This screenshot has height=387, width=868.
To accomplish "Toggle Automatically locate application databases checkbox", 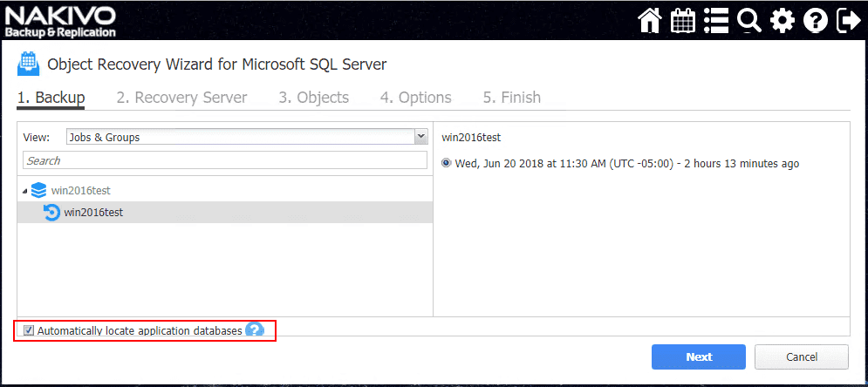I will click(x=29, y=331).
